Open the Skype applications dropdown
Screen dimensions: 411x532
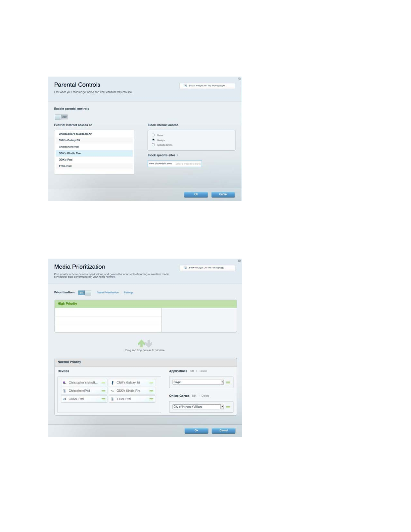pos(222,382)
